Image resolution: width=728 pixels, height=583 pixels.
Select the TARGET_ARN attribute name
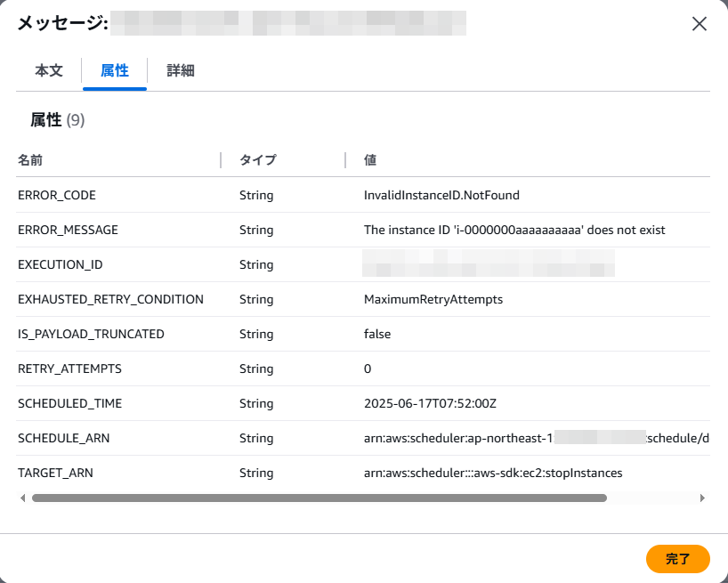(x=55, y=473)
